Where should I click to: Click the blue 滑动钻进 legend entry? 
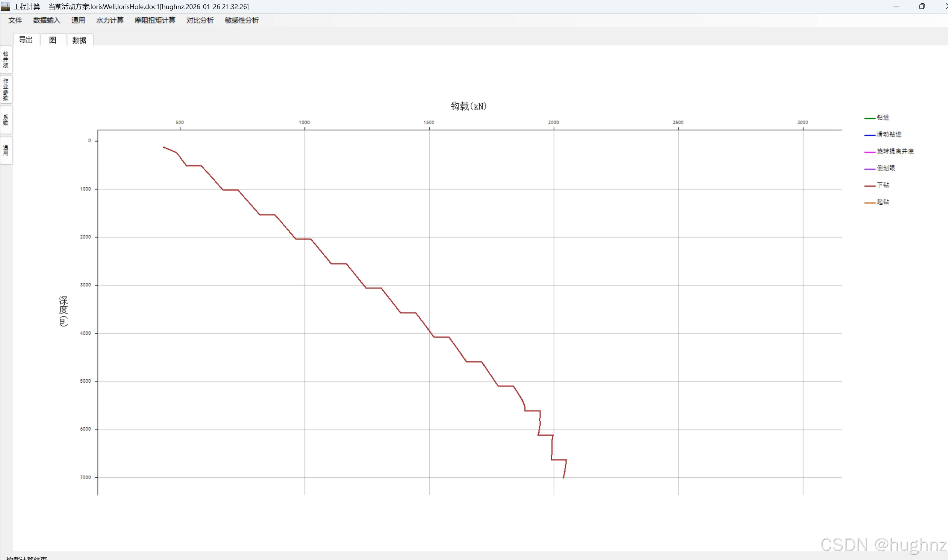click(x=888, y=135)
